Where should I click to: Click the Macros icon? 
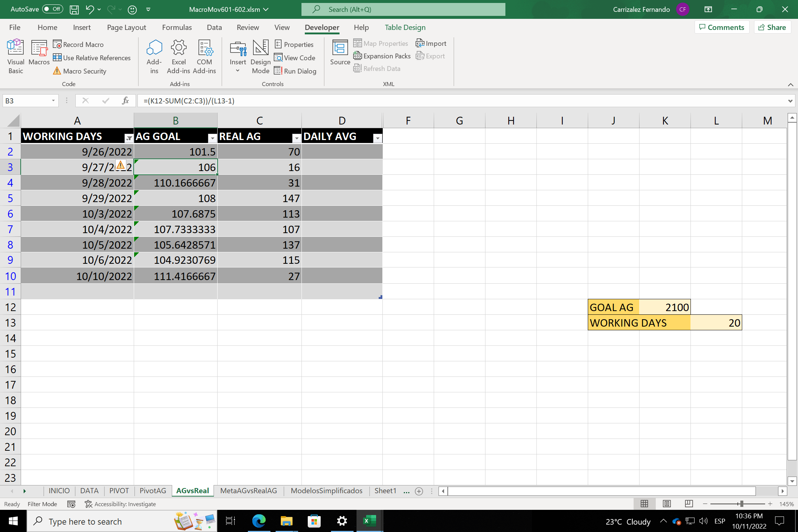coord(39,52)
